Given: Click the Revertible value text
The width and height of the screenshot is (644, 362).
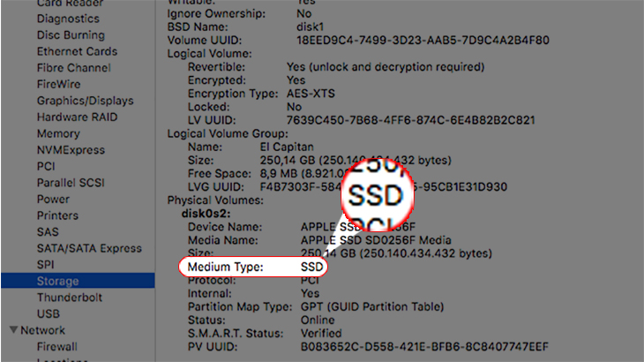Looking at the screenshot, I should tap(386, 67).
